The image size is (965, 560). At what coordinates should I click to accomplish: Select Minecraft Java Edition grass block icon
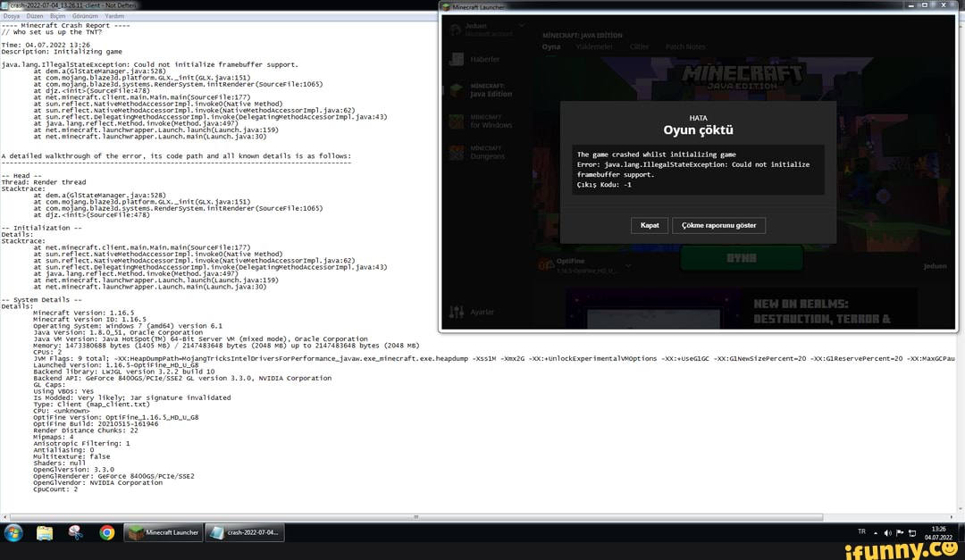click(457, 91)
